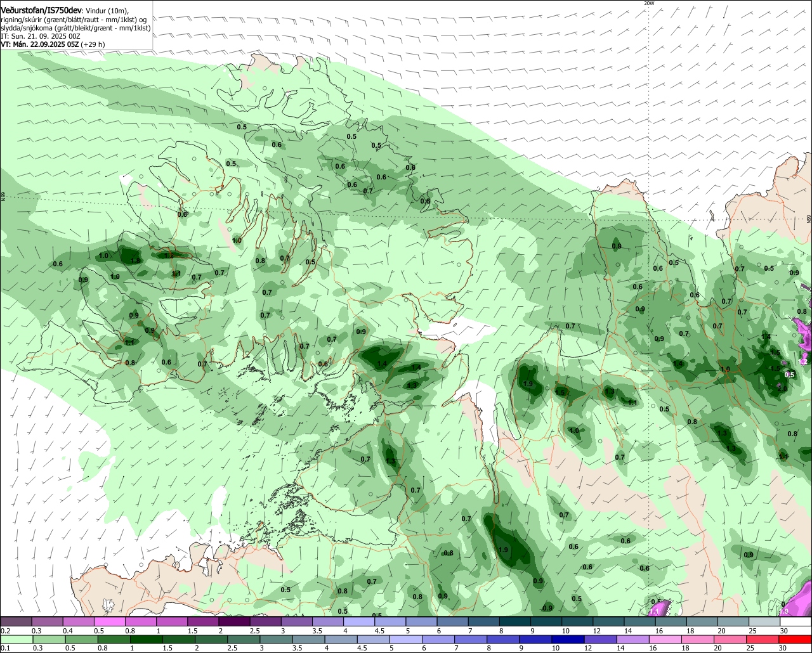Image resolution: width=812 pixels, height=653 pixels.
Task: Click the legend number 0.4
Action: point(68,631)
